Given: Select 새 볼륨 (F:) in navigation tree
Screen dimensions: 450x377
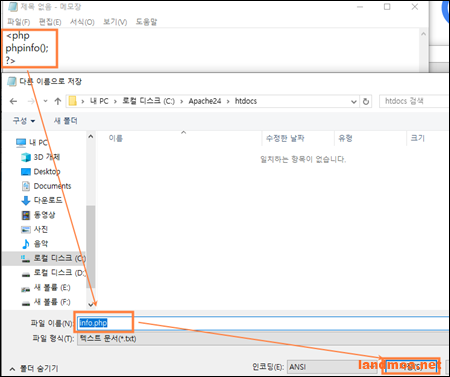Looking at the screenshot, I should pos(52,302).
